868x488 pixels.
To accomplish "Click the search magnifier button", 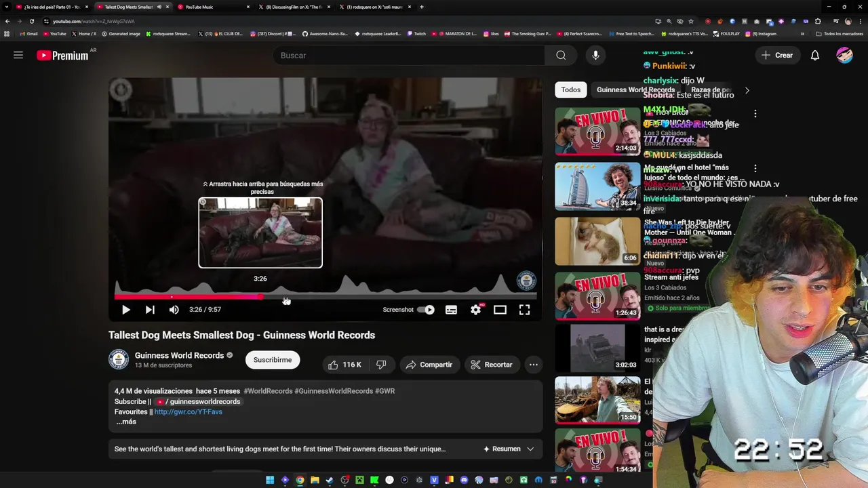I will coord(561,56).
